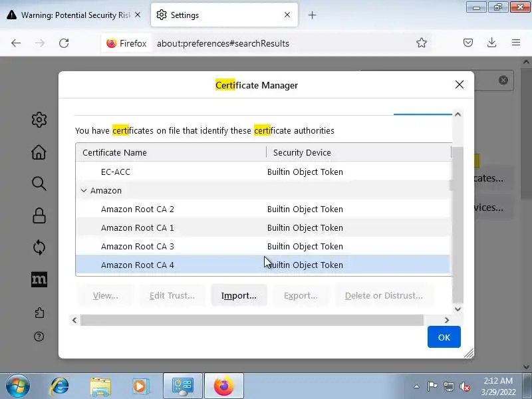Open More from Mozilla icon

pyautogui.click(x=39, y=279)
